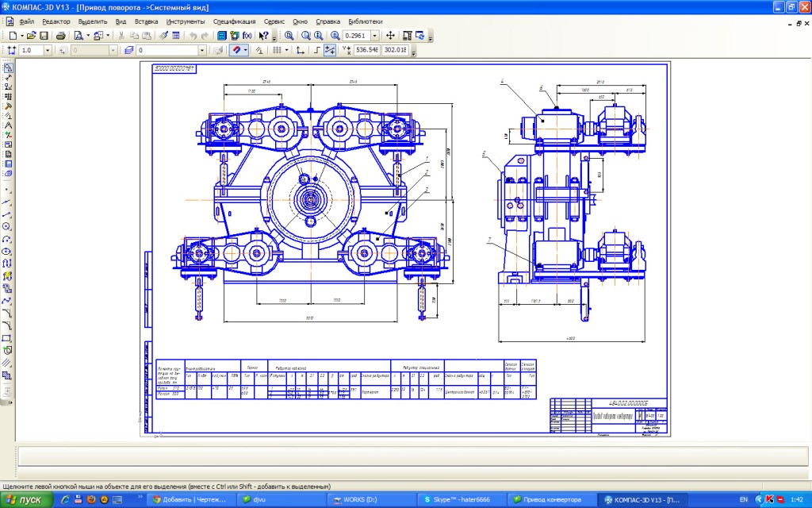
Task: Click the Вид menu
Action: click(121, 21)
